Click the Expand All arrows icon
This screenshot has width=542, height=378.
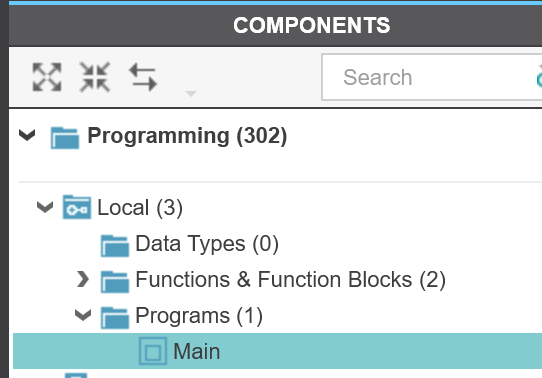coord(47,77)
